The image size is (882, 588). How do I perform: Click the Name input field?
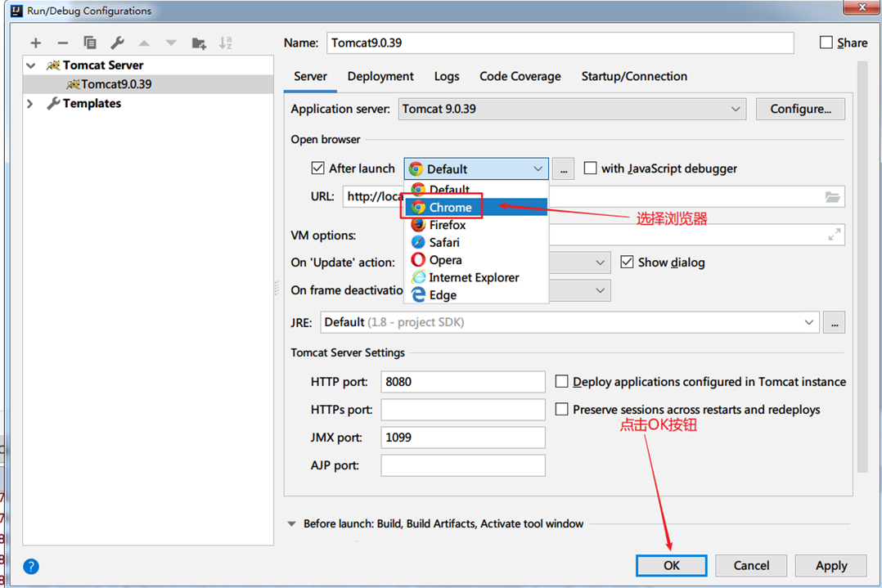click(560, 43)
